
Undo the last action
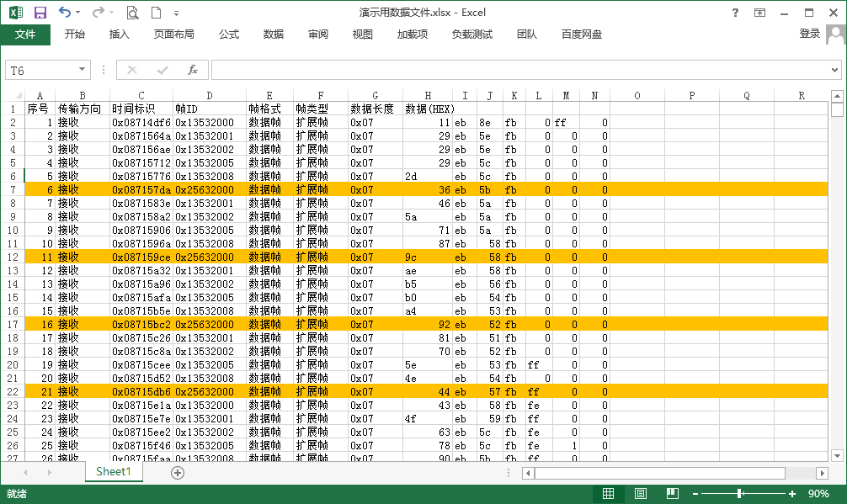64,12
